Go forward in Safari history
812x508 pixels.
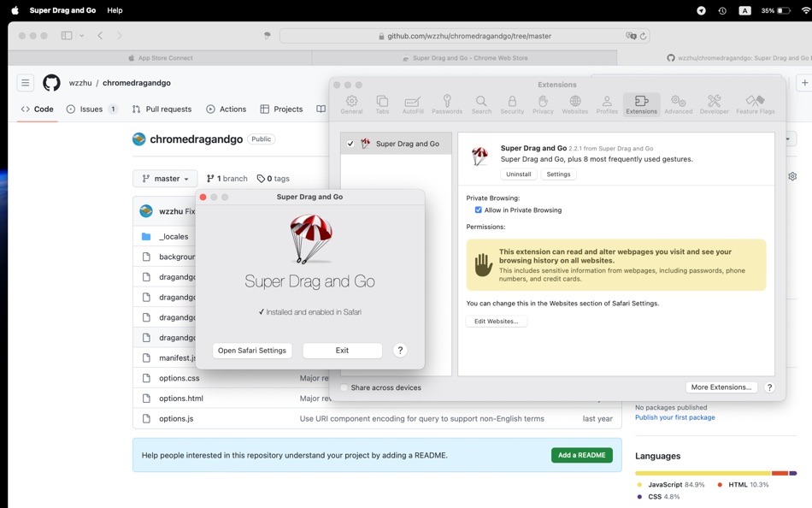pos(120,36)
